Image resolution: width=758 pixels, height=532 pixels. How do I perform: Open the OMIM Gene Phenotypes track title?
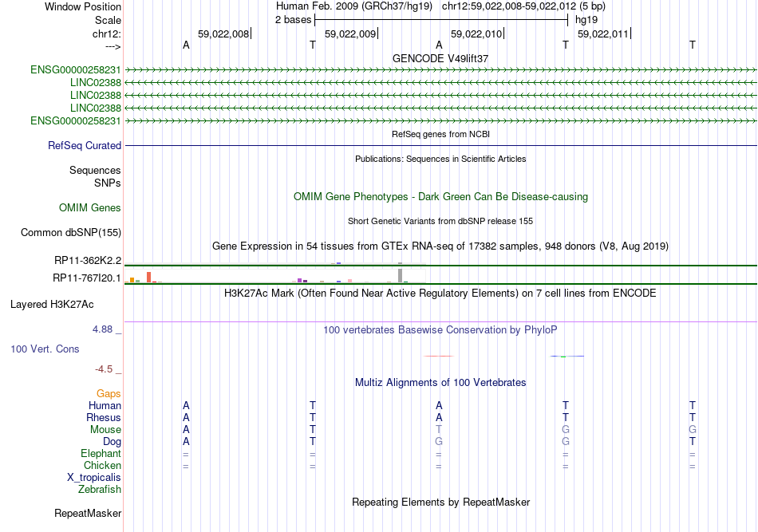[440, 197]
